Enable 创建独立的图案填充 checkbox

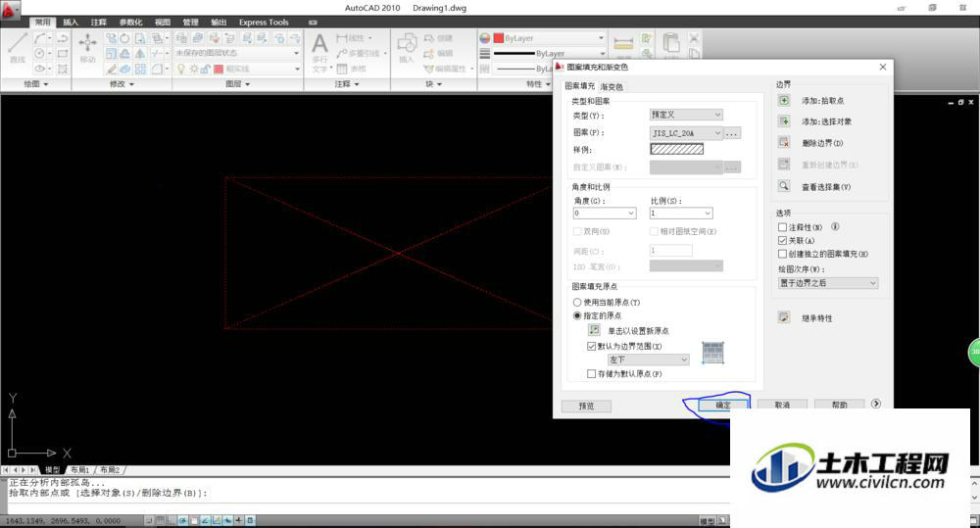coord(782,254)
